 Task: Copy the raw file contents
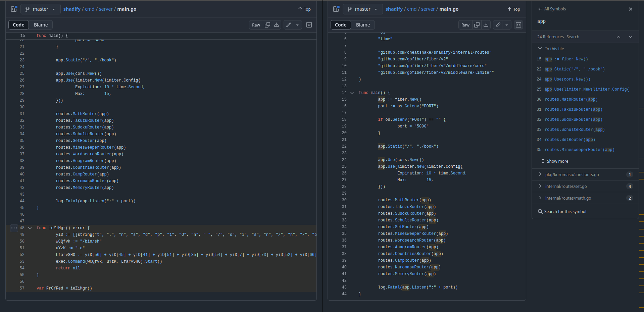[267, 25]
